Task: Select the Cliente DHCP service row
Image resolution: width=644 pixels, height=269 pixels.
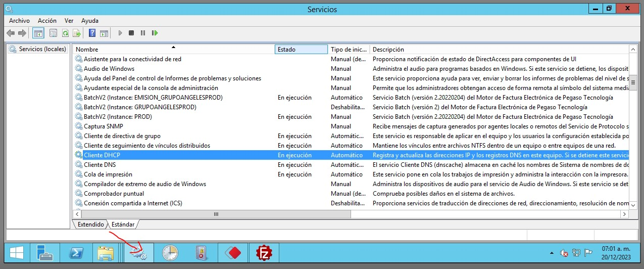Action: click(x=351, y=155)
